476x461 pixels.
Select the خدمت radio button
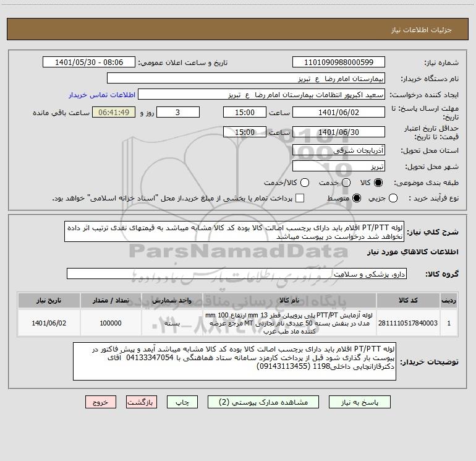pos(346,183)
